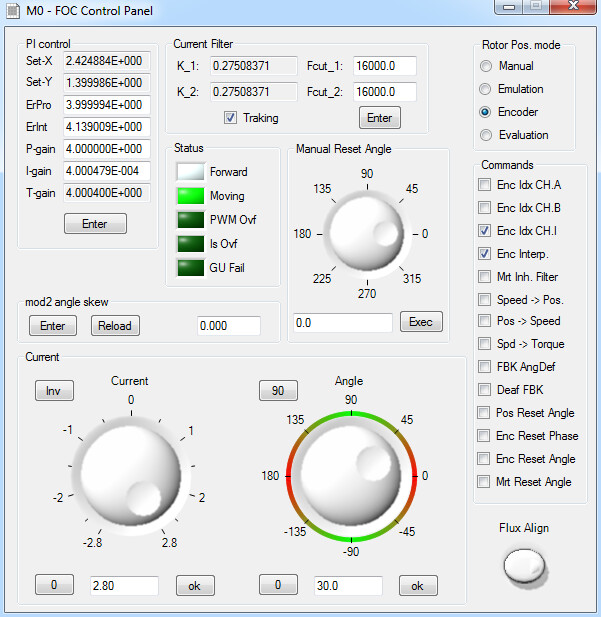Screen dimensions: 601x617
Task: Choose the Emulation radio button
Action: click(x=485, y=89)
